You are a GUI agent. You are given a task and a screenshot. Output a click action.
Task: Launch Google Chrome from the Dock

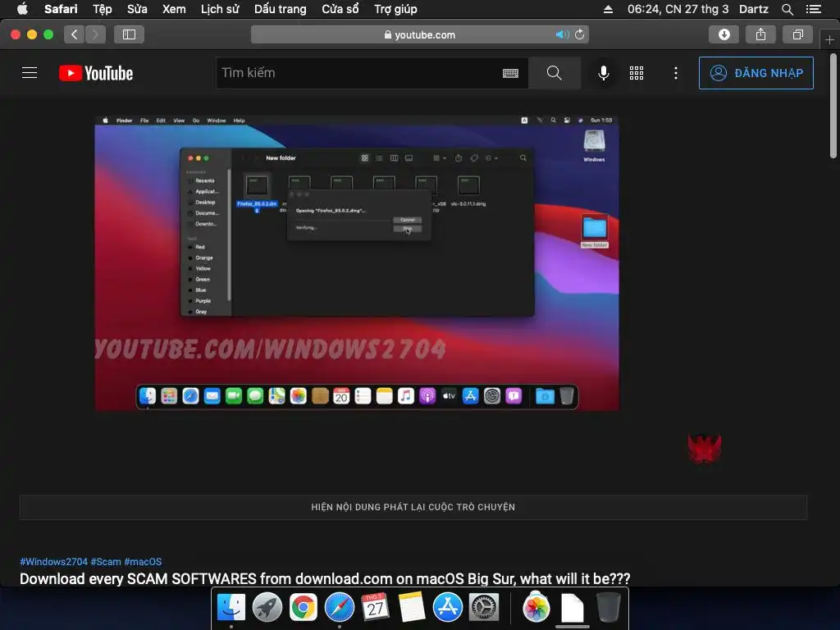click(x=304, y=607)
